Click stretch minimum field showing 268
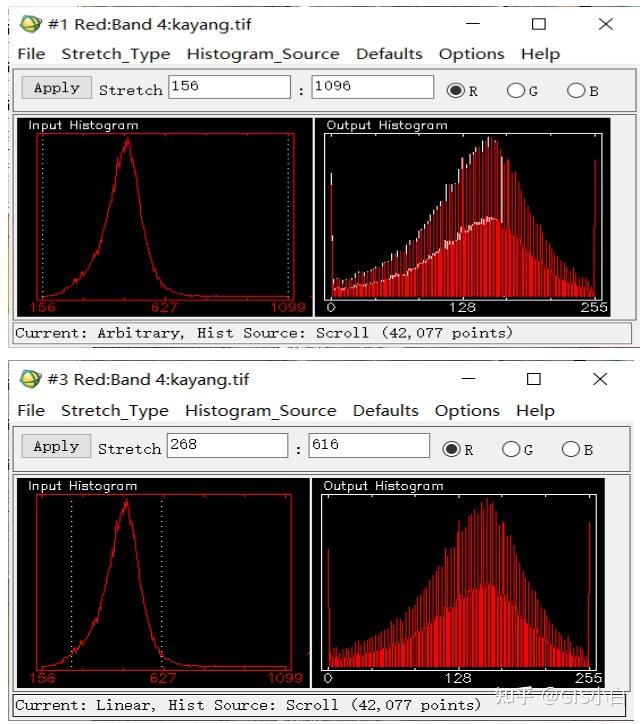Image resolution: width=644 pixels, height=724 pixels. pos(228,445)
